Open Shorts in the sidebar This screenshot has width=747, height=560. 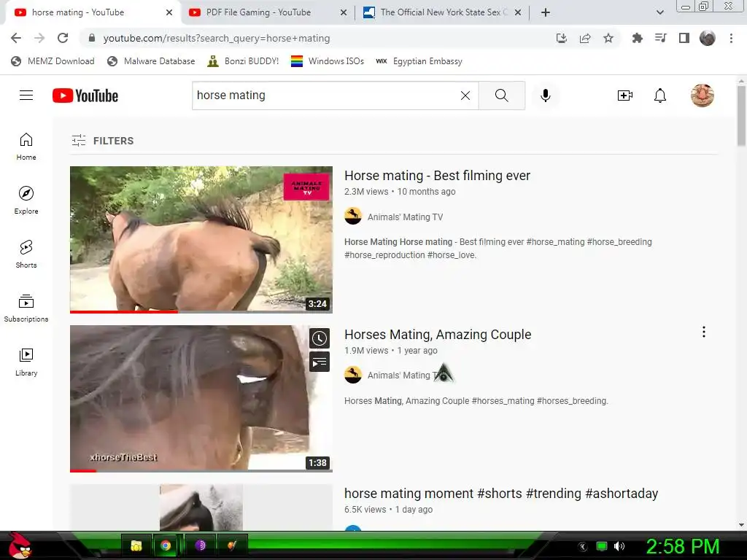pos(26,254)
